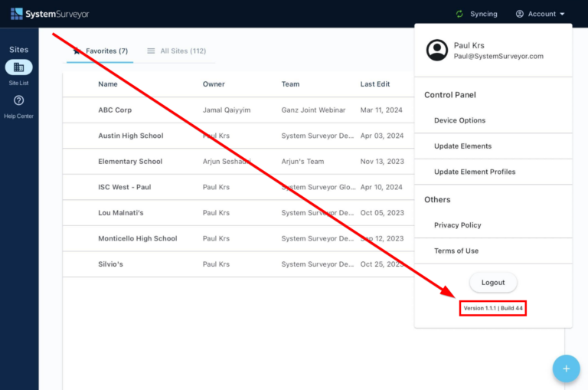Click the Last Edit column header

point(375,84)
